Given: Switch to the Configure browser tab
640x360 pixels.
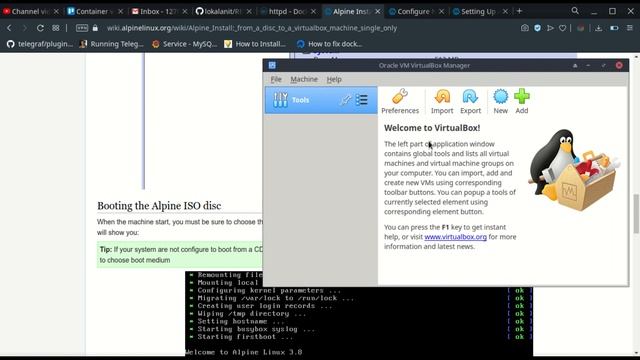Looking at the screenshot, I should tap(412, 11).
